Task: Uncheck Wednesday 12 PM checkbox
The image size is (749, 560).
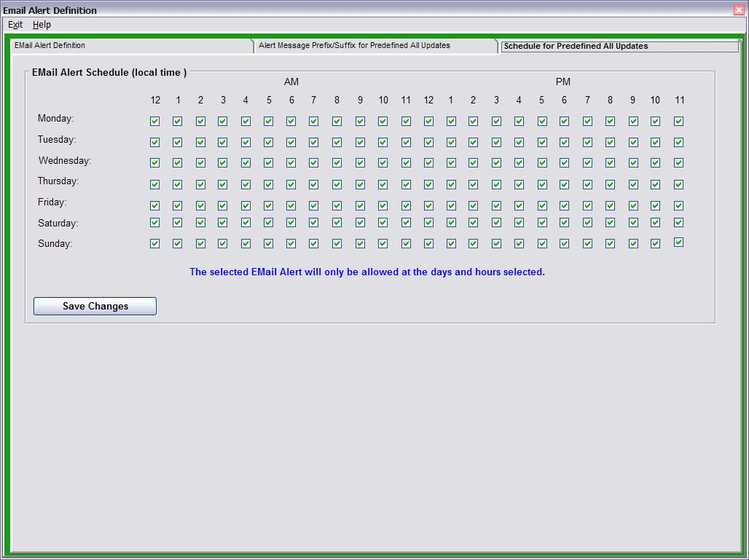Action: (x=428, y=163)
